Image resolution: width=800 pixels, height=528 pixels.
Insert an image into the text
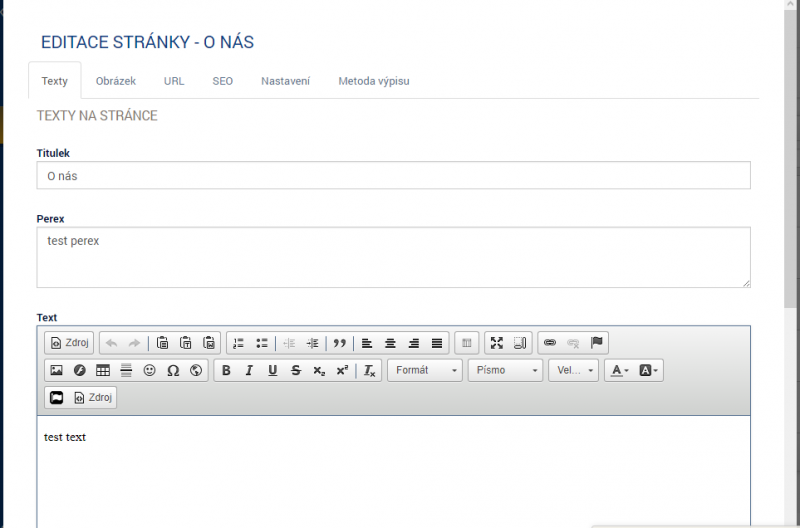point(57,370)
